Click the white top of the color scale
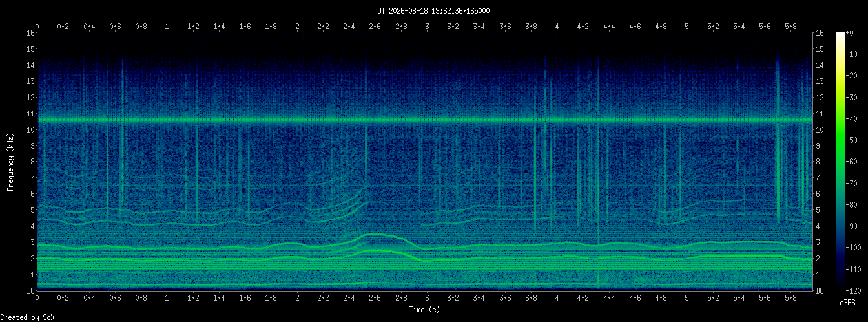 coord(841,36)
